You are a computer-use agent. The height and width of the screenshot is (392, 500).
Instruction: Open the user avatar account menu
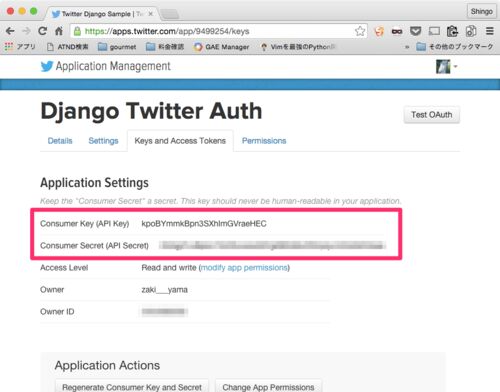[446, 66]
